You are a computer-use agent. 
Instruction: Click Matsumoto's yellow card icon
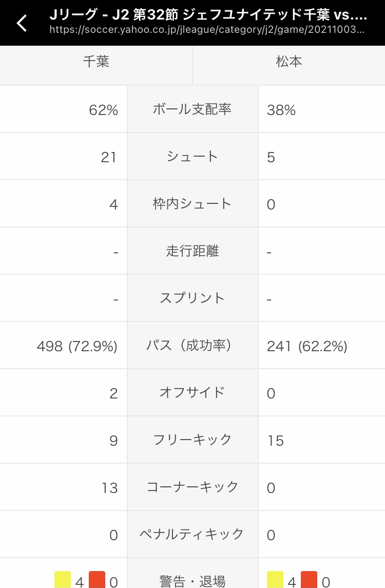pyautogui.click(x=275, y=579)
